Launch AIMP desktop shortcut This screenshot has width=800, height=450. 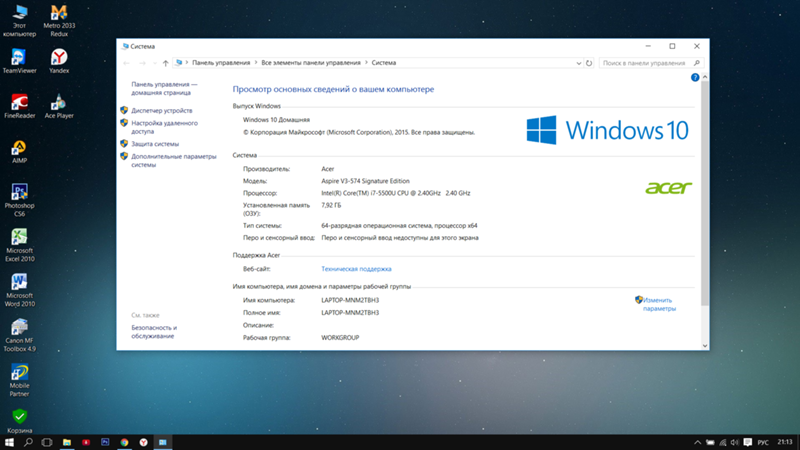coord(19,152)
